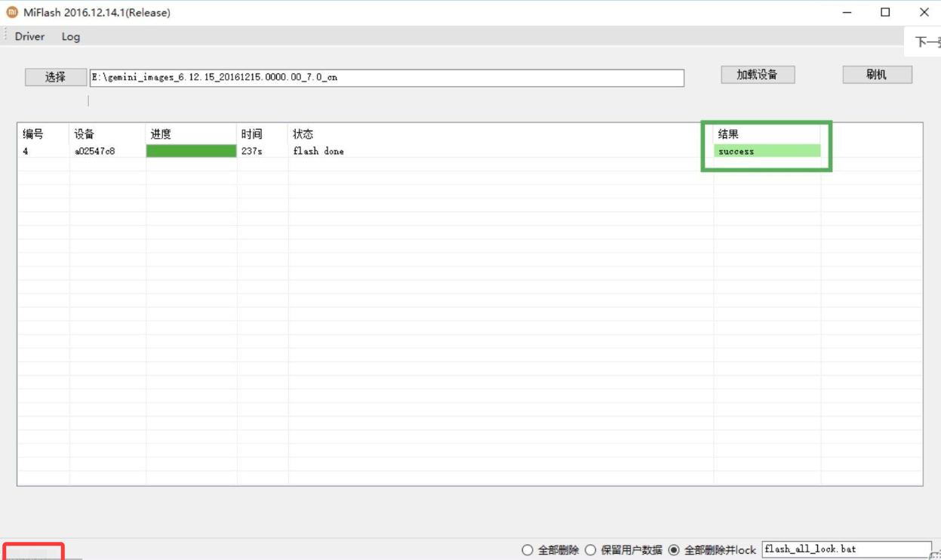Maximize the MiFlash window
Viewport: 941px width, 560px height.
point(885,12)
